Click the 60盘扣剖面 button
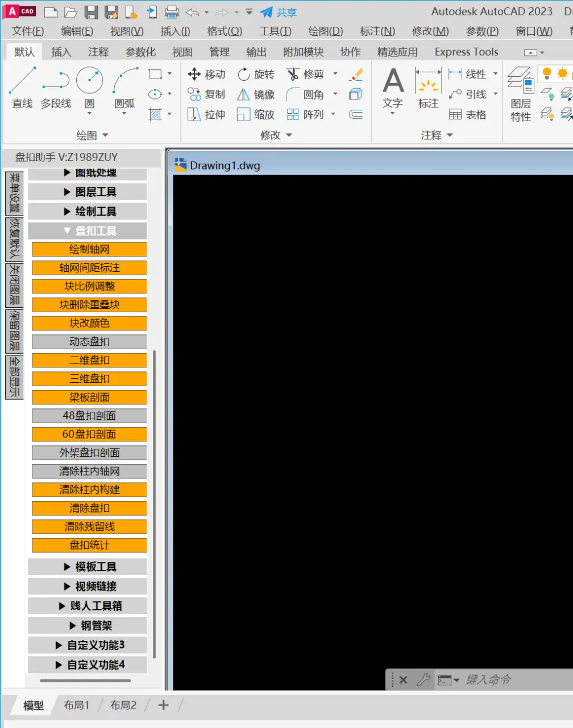 [89, 434]
